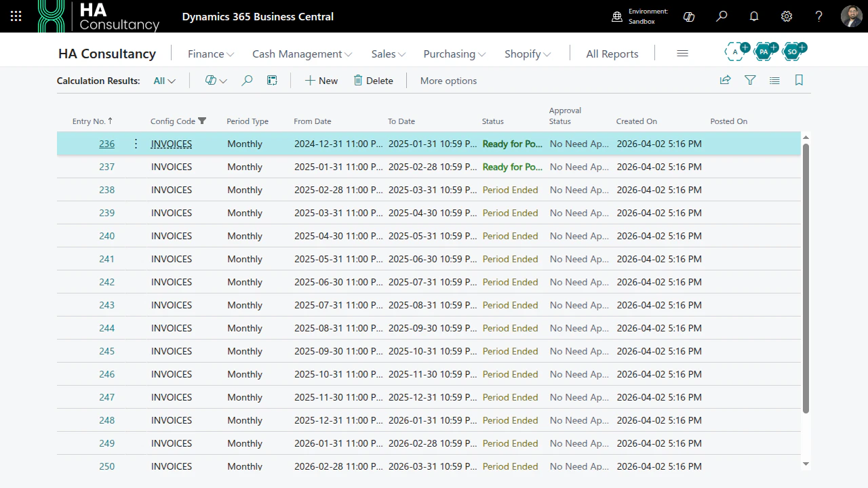Viewport: 868px width, 488px height.
Task: Click the Share icon
Action: 725,81
